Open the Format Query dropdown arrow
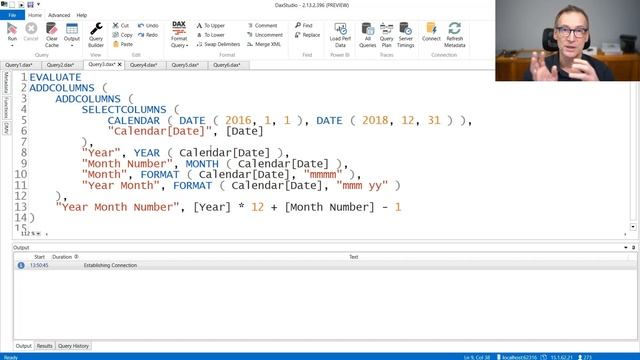 (x=187, y=46)
